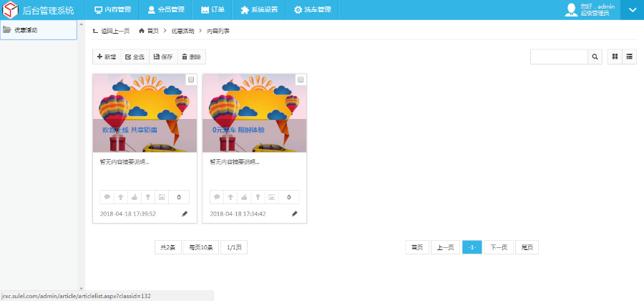This screenshot has width=644, height=301.
Task: Edit the 17:34:42 card with pencil icon
Action: click(295, 214)
